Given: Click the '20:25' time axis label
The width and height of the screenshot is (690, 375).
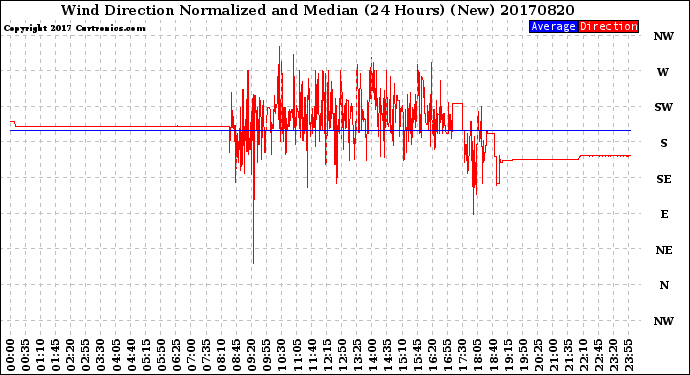Looking at the screenshot, I should (x=538, y=355).
